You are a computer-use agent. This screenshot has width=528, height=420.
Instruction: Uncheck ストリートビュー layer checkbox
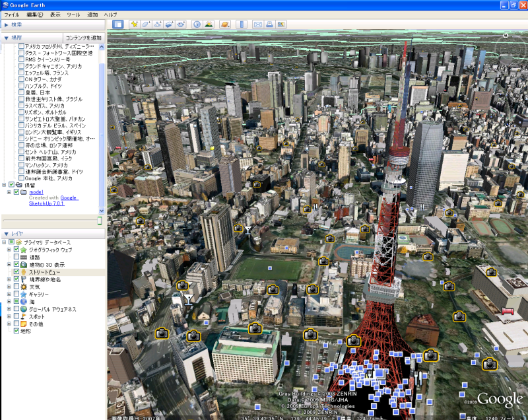[x=16, y=271]
